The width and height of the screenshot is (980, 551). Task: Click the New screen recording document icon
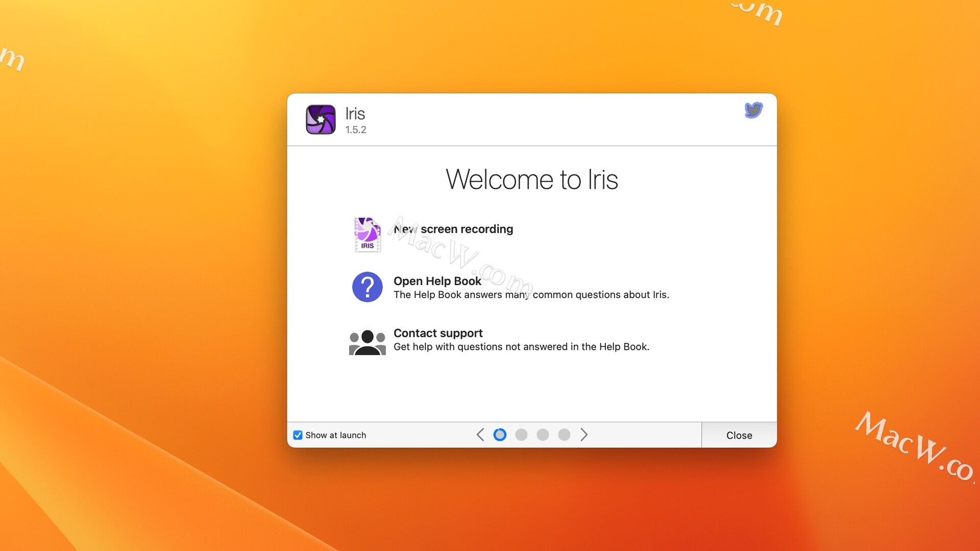tap(367, 235)
